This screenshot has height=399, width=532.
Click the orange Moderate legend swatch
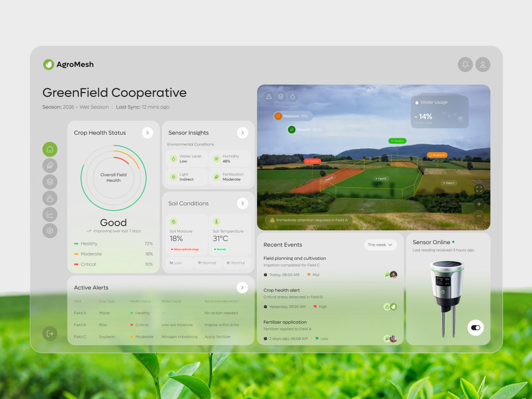(76, 254)
